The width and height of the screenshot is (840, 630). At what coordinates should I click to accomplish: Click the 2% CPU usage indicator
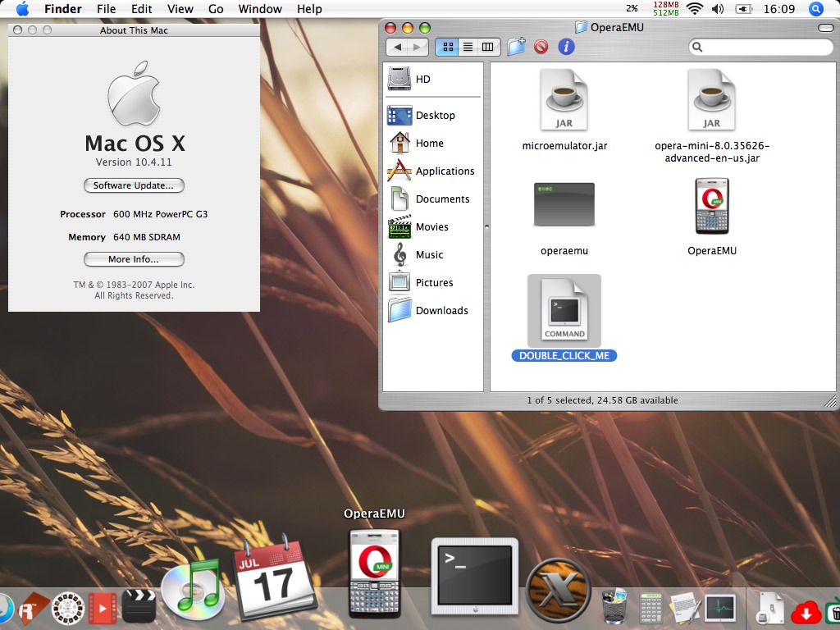coord(632,8)
